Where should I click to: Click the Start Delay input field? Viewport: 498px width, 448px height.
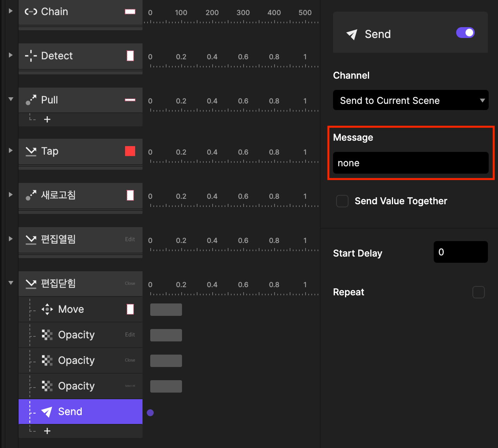[461, 252]
